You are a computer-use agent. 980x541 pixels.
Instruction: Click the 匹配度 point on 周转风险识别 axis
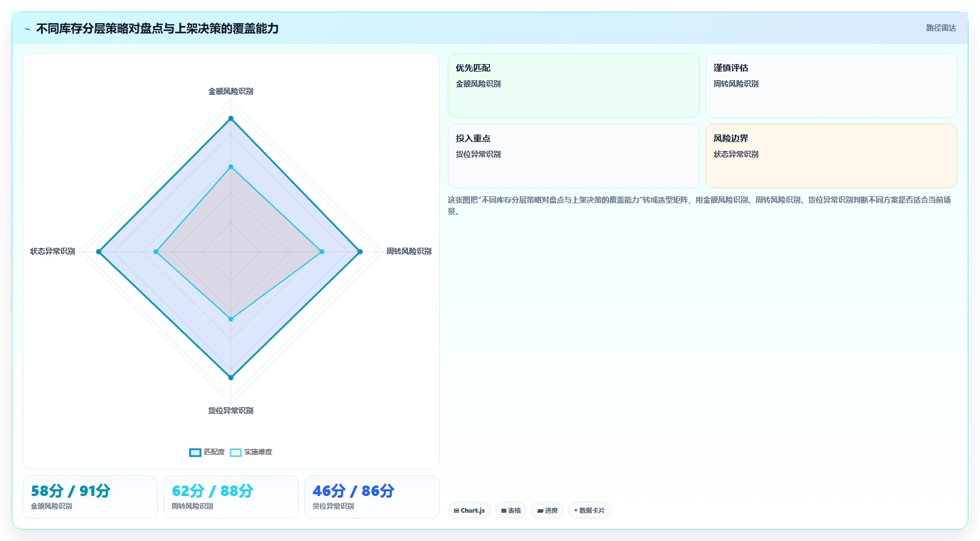(360, 252)
